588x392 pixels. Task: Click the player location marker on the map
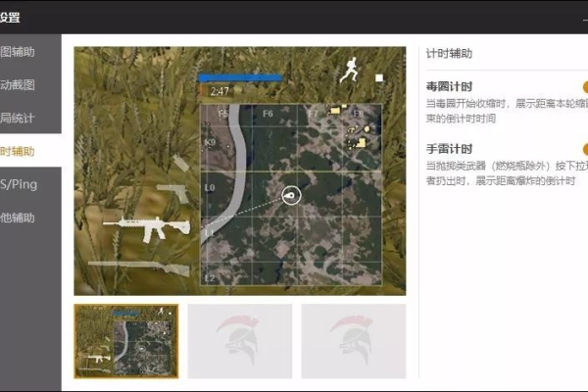[x=291, y=195]
